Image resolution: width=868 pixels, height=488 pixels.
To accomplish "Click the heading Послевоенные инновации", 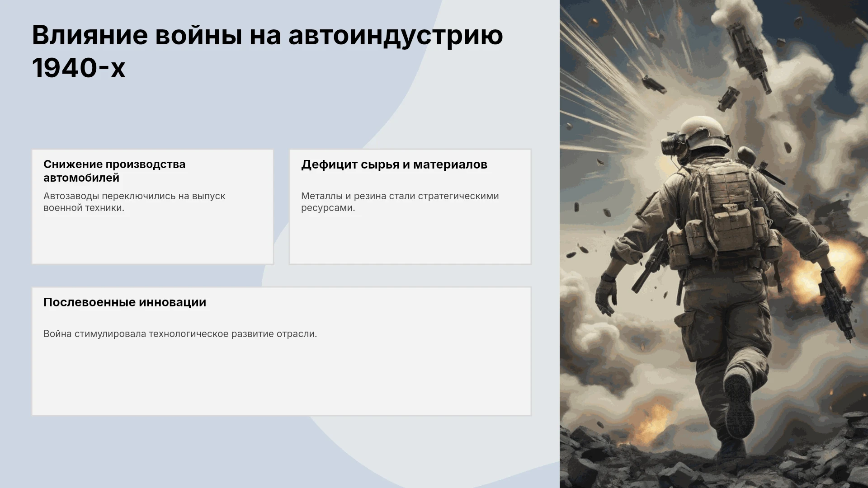I will point(125,302).
